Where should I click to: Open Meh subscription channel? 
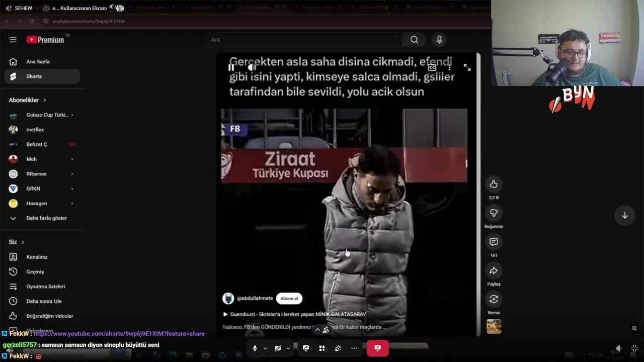click(42, 159)
